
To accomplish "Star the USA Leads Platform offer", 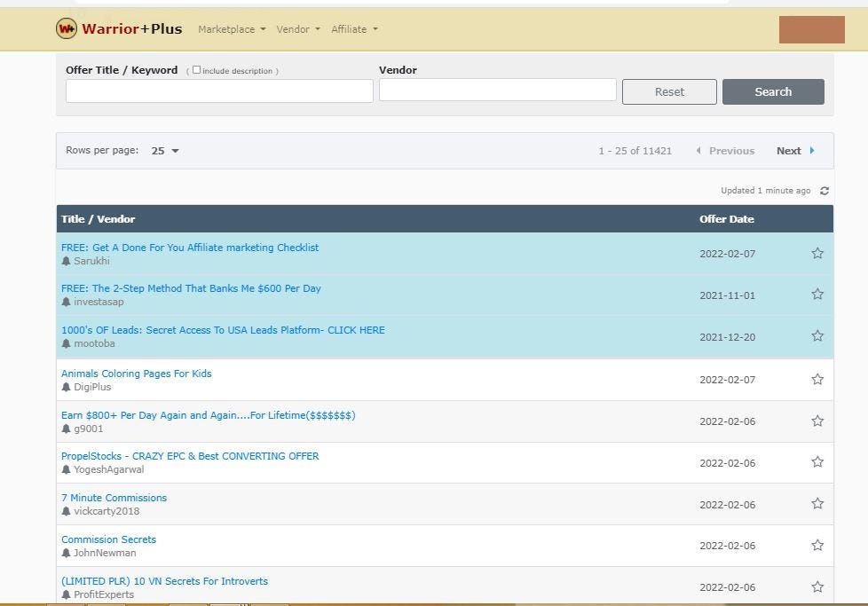I will (817, 336).
